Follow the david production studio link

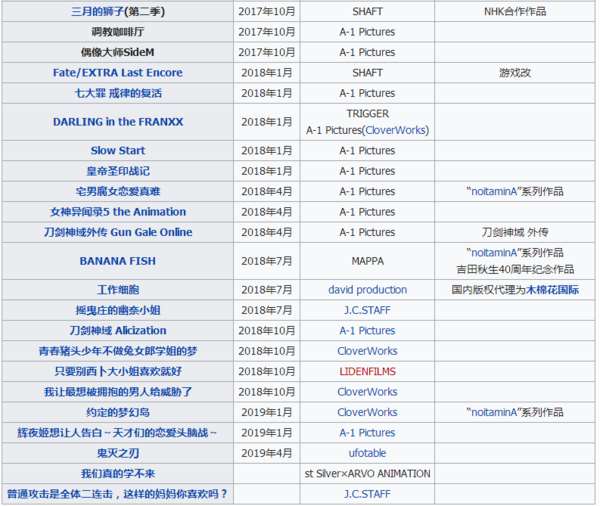click(367, 290)
